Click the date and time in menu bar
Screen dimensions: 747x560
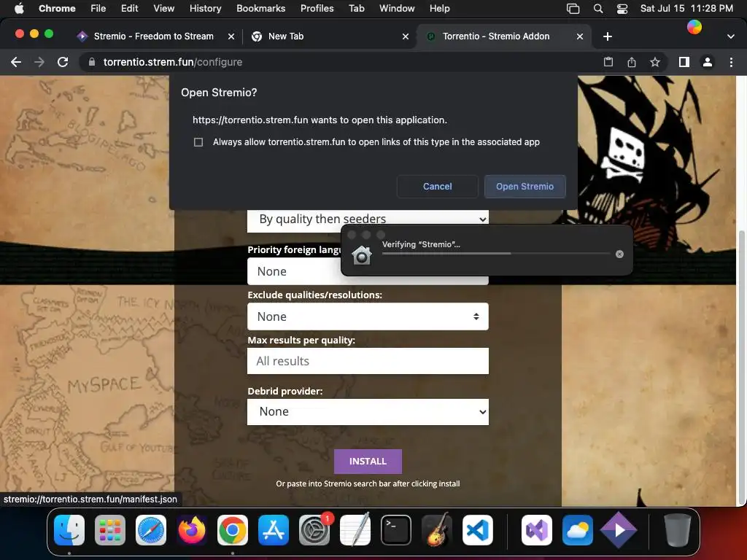click(x=686, y=9)
